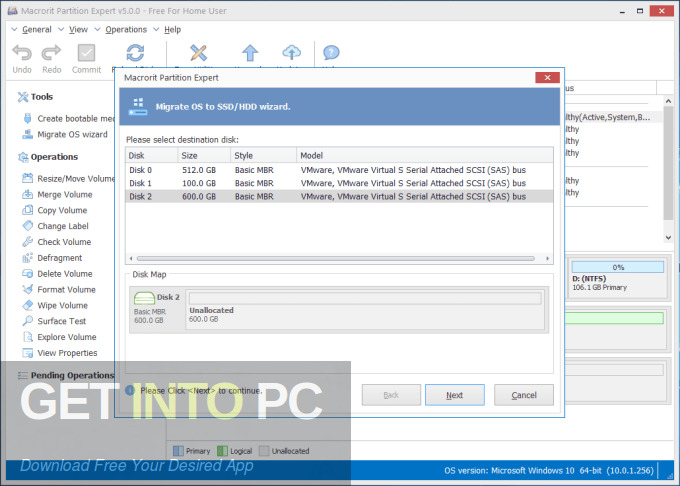This screenshot has height=486, width=680.
Task: Expand the chevron before Operations menu
Action: (x=98, y=29)
